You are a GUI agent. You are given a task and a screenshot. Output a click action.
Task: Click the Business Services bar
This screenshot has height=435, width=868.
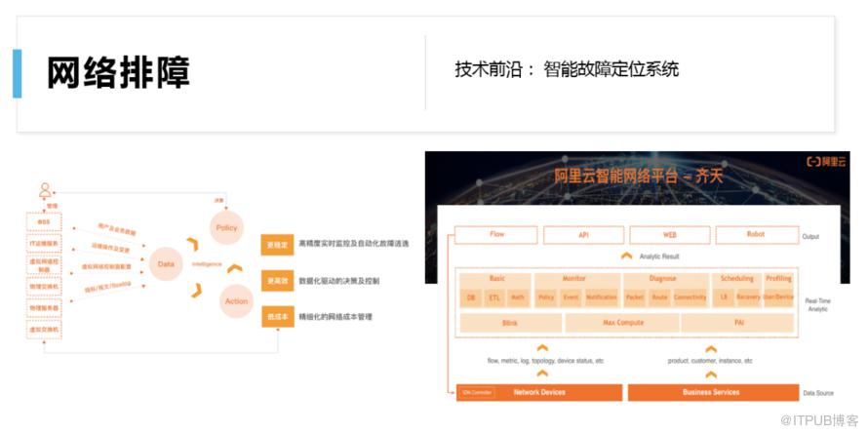click(x=713, y=392)
